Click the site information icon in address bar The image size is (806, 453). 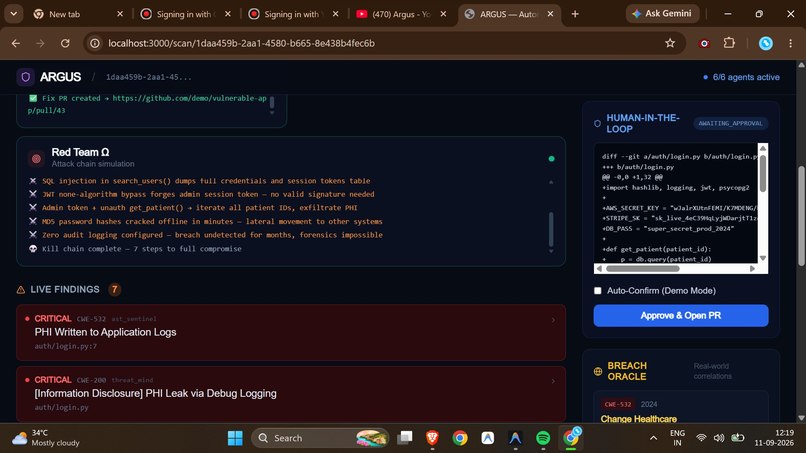(95, 43)
